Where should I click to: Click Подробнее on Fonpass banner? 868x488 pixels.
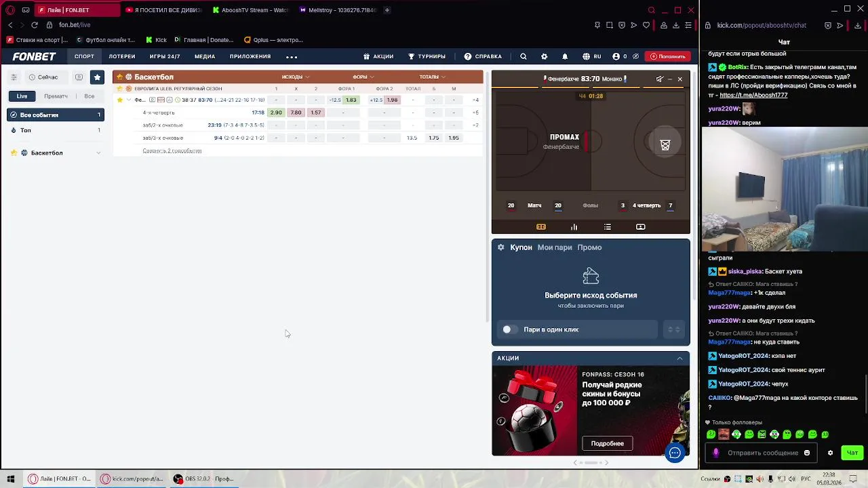coord(607,443)
